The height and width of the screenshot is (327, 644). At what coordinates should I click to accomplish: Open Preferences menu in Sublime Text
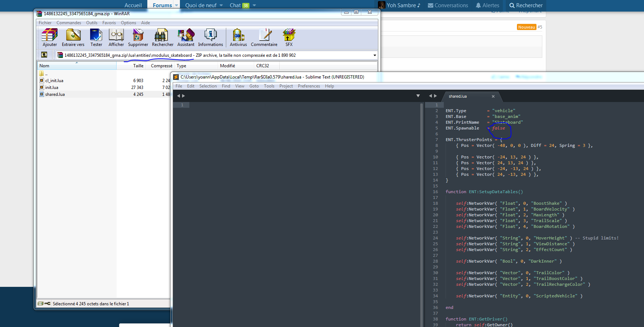click(x=309, y=86)
